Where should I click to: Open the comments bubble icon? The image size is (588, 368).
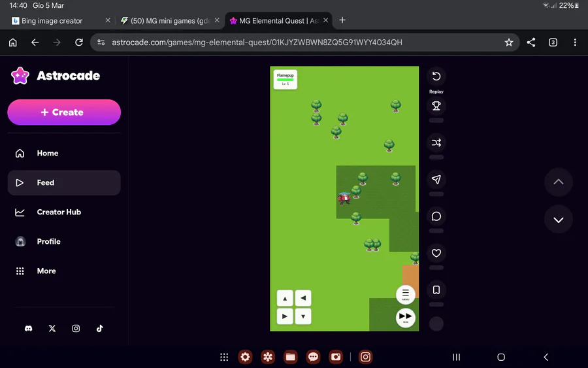click(x=436, y=216)
